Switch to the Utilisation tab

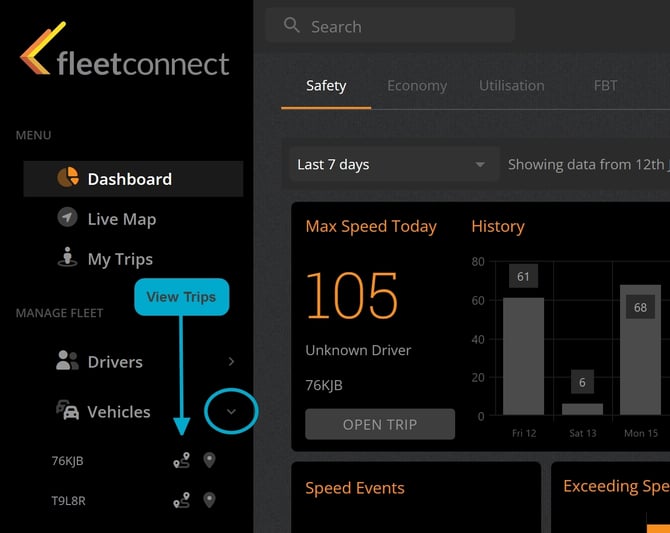tap(511, 86)
